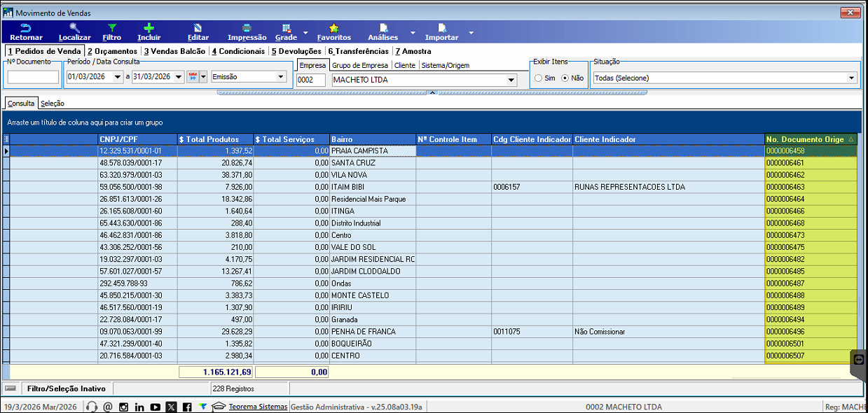
Task: Select the Não radio for Exibir Itens
Action: (565, 78)
